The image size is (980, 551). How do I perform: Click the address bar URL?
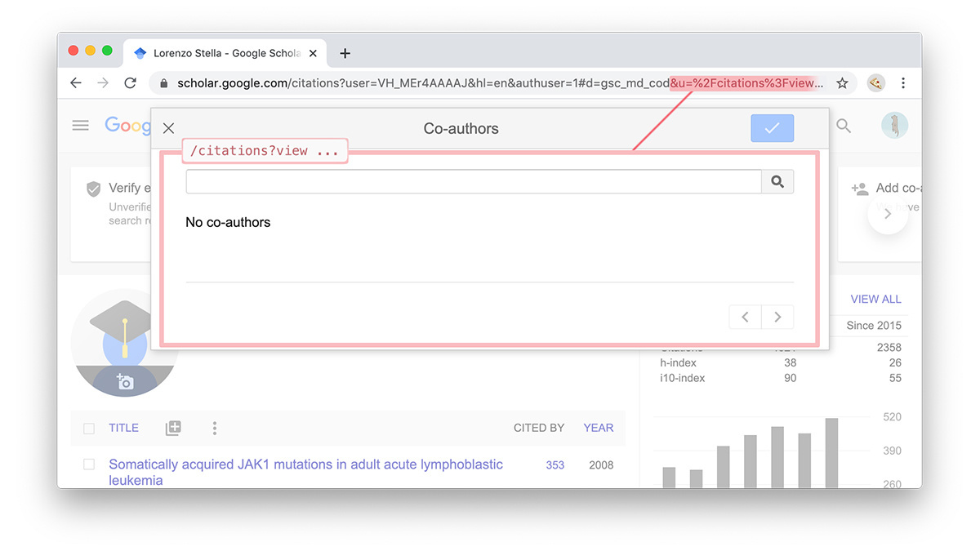point(501,83)
